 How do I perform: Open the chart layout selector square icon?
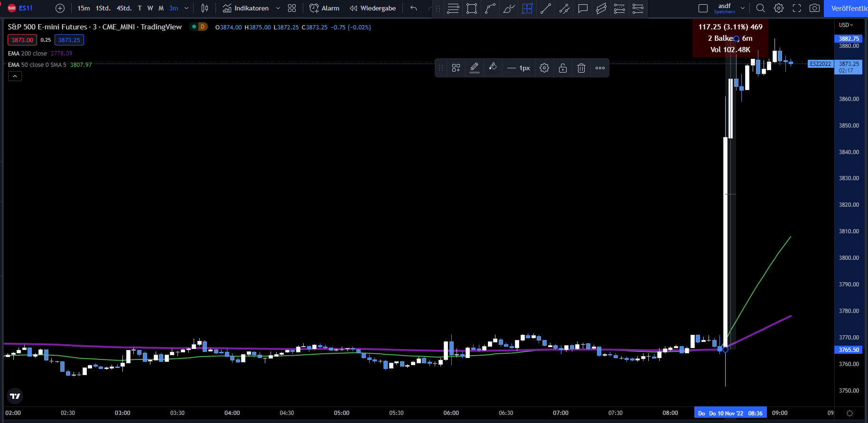point(703,8)
